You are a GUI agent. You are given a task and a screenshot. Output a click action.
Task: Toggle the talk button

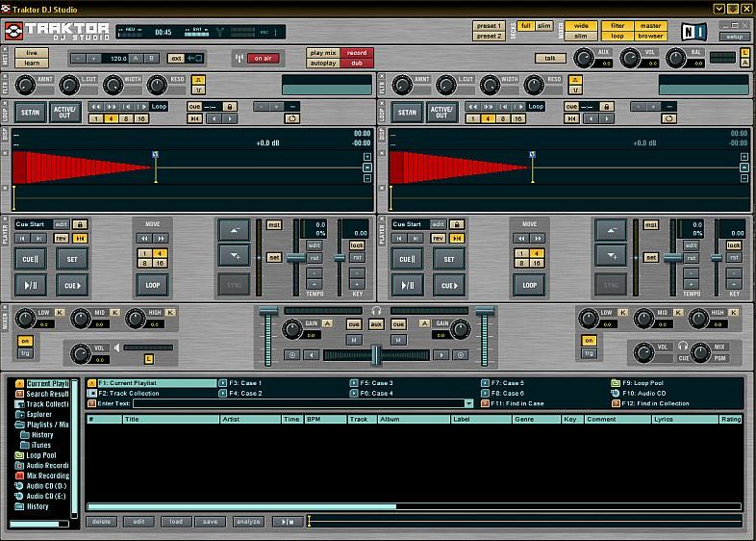pyautogui.click(x=550, y=59)
